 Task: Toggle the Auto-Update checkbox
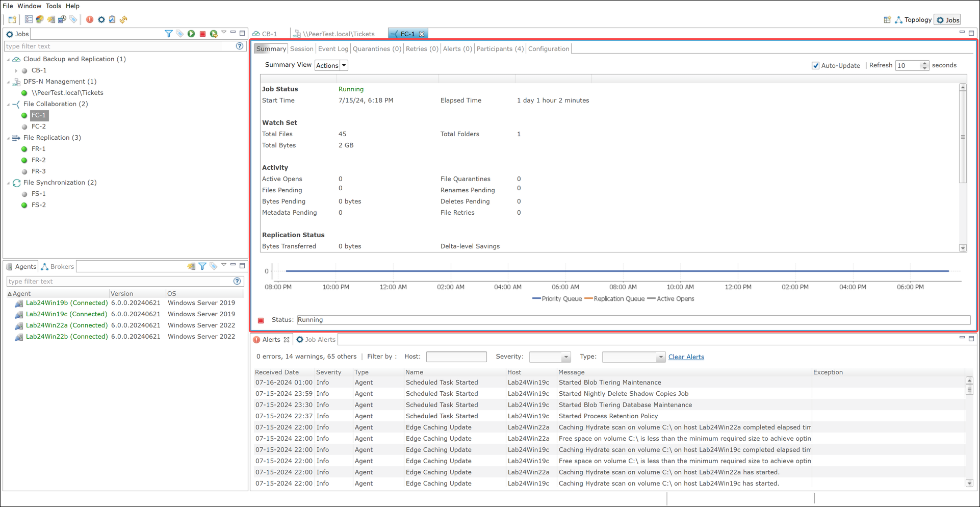815,65
